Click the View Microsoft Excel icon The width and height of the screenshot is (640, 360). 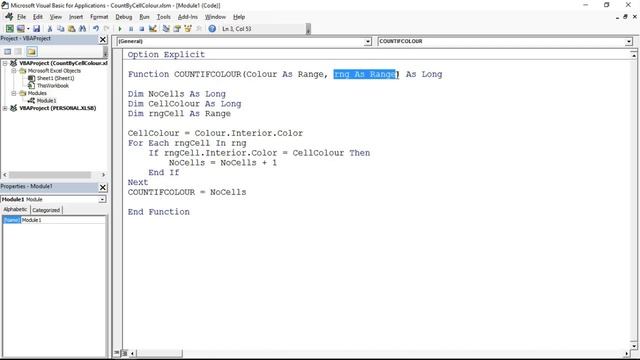[x=9, y=29]
